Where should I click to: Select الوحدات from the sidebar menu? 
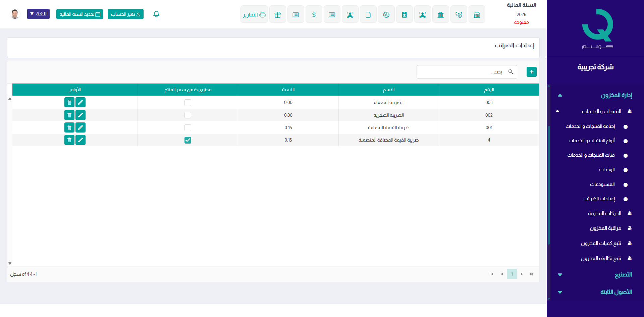click(607, 170)
